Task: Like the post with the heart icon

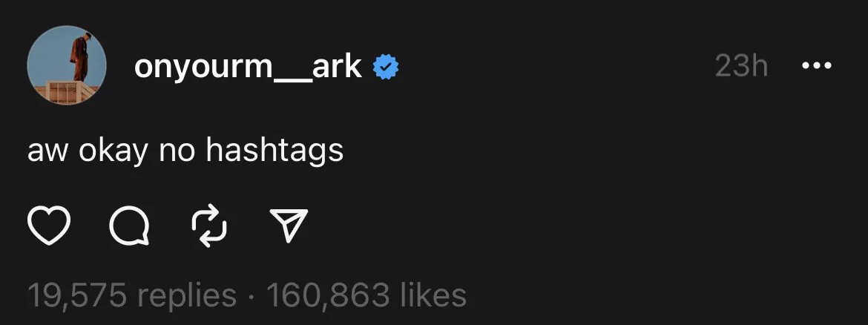Action: tap(49, 226)
